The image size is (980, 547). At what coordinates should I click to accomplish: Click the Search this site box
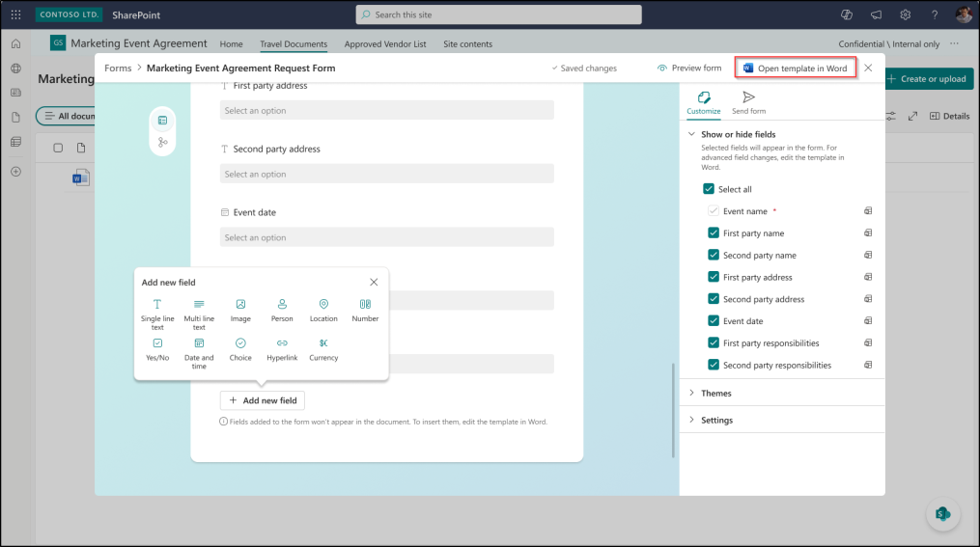[499, 14]
